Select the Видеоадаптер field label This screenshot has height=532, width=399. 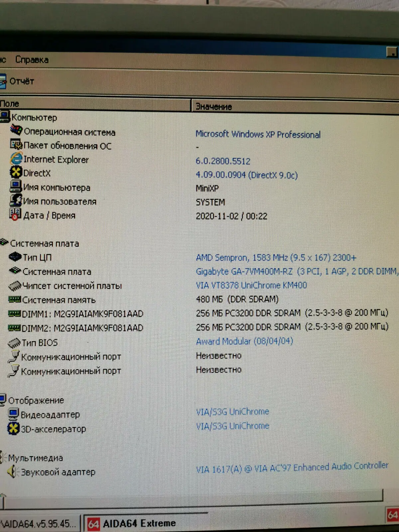point(50,415)
